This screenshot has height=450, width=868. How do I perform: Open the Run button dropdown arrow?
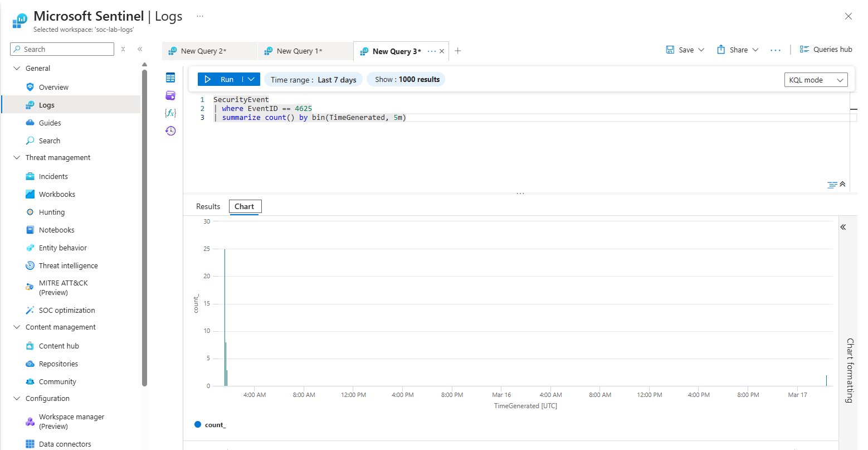coord(251,79)
